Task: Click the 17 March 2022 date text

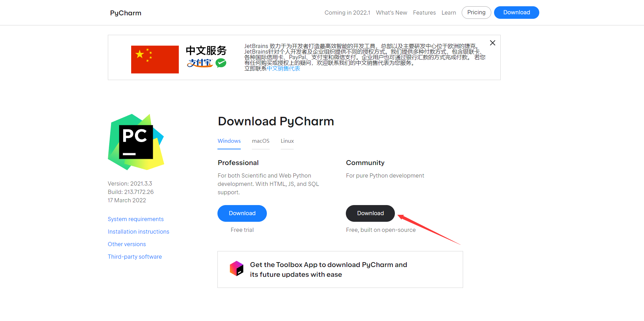Action: [127, 200]
